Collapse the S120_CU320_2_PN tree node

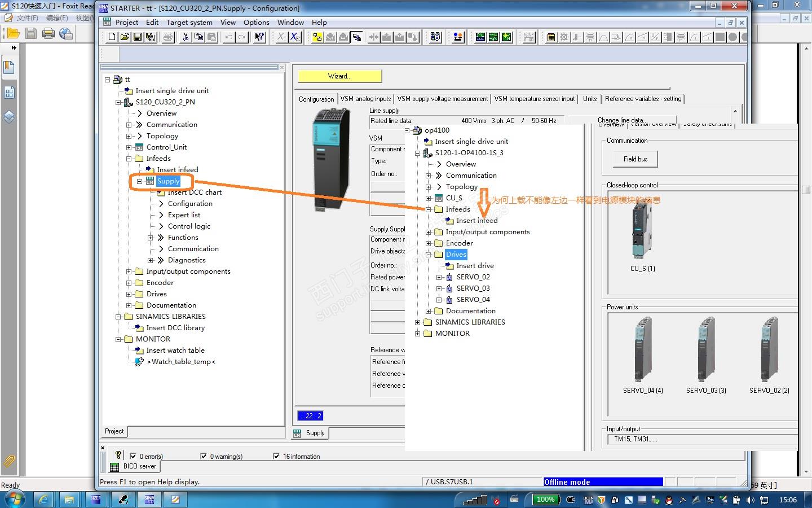coord(118,102)
